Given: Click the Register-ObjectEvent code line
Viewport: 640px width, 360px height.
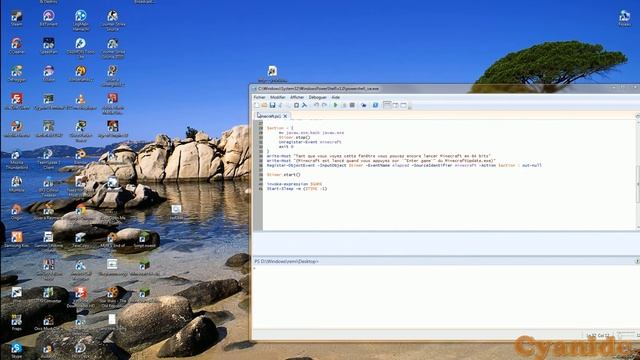Looking at the screenshot, I should pos(404,165).
